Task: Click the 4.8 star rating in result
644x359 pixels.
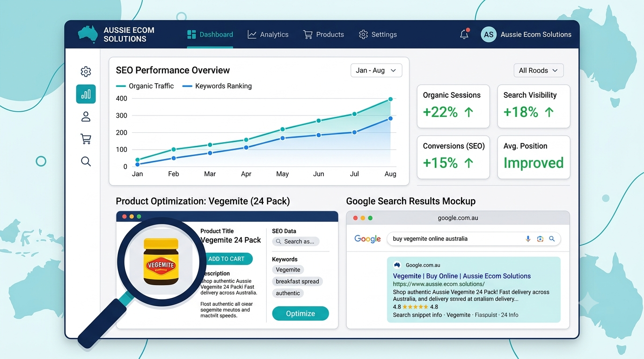Action: coord(416,307)
